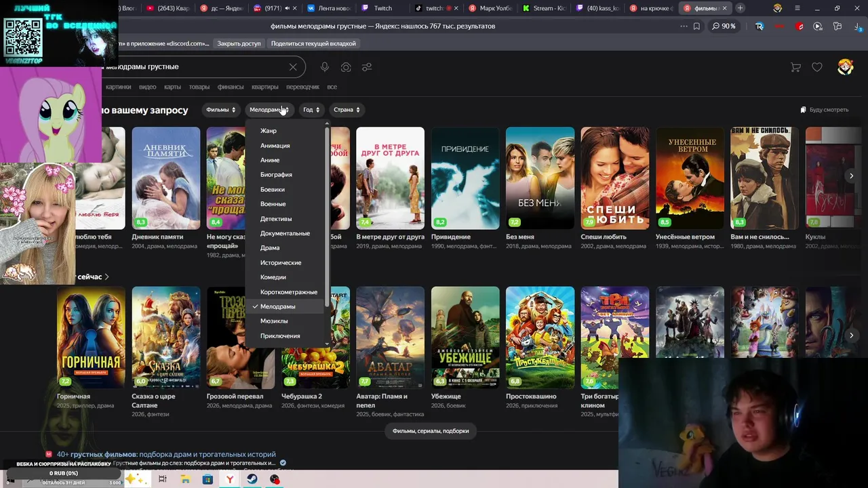Open Task View in the taskbar

pos(163,479)
